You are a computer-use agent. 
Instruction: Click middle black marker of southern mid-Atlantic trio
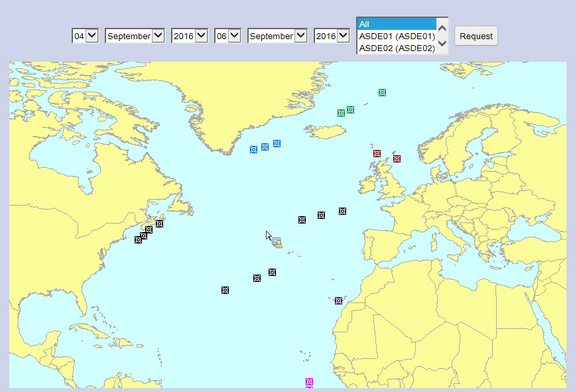coord(257,279)
